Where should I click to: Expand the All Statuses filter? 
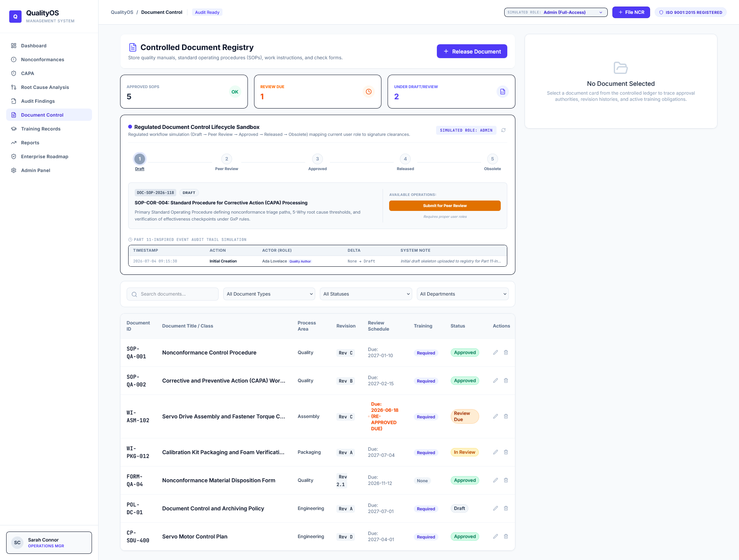pyautogui.click(x=366, y=294)
